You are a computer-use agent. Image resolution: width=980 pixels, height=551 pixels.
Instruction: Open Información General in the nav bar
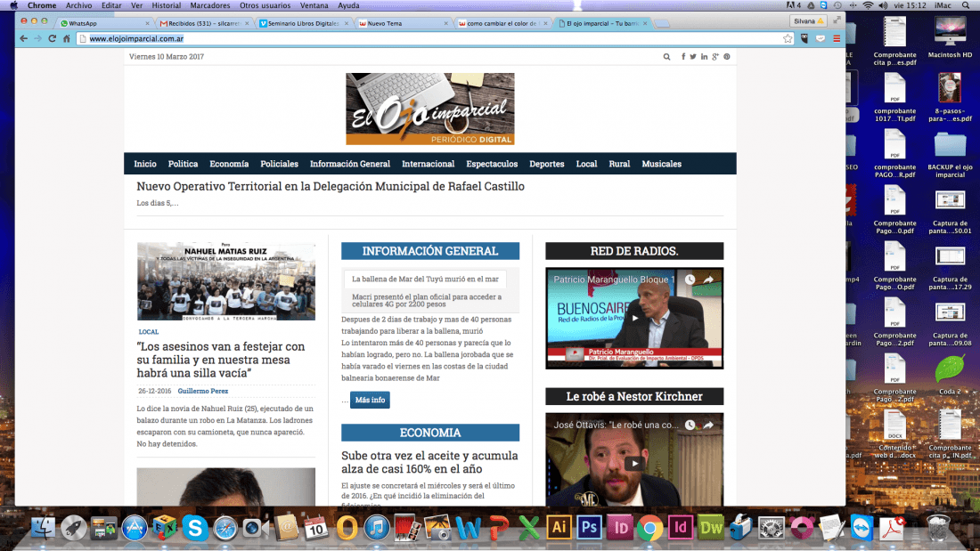pos(350,164)
